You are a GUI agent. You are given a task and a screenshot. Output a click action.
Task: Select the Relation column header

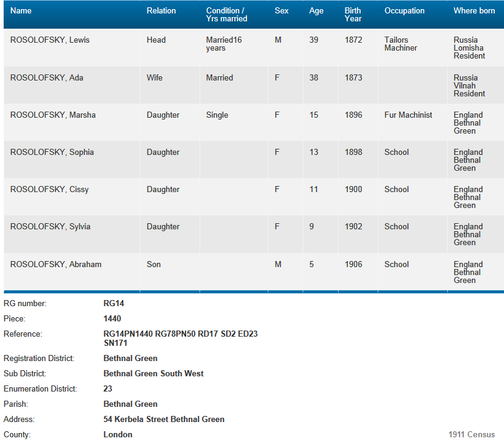point(161,11)
